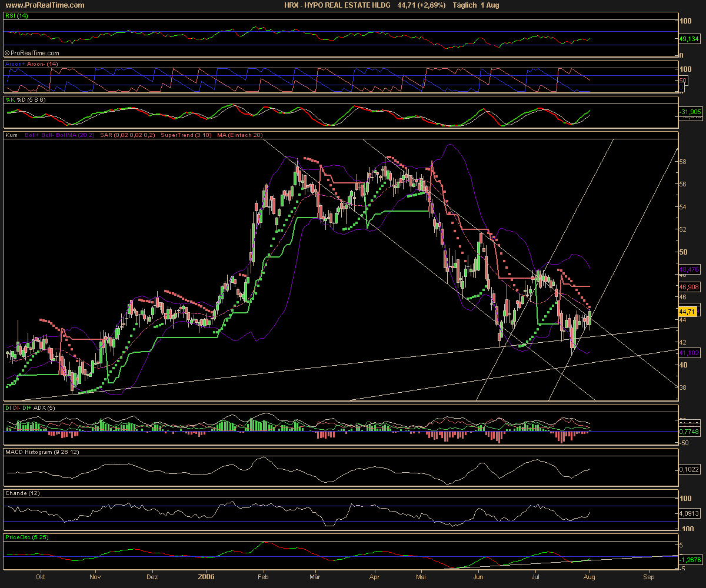Click the current price tag 44,71

[x=687, y=311]
